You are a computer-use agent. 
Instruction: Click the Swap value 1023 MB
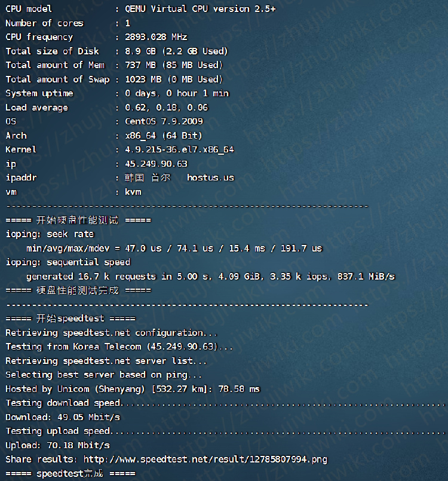[x=143, y=79]
